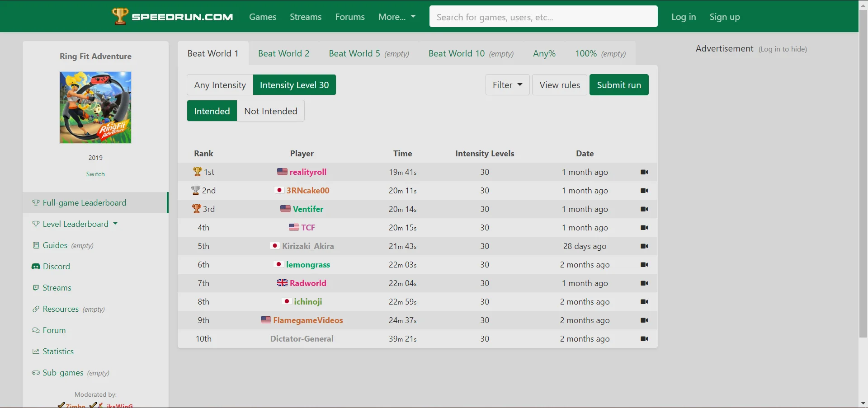Viewport: 868px width, 408px height.
Task: Select the Intensity Level 30 option
Action: tap(294, 85)
